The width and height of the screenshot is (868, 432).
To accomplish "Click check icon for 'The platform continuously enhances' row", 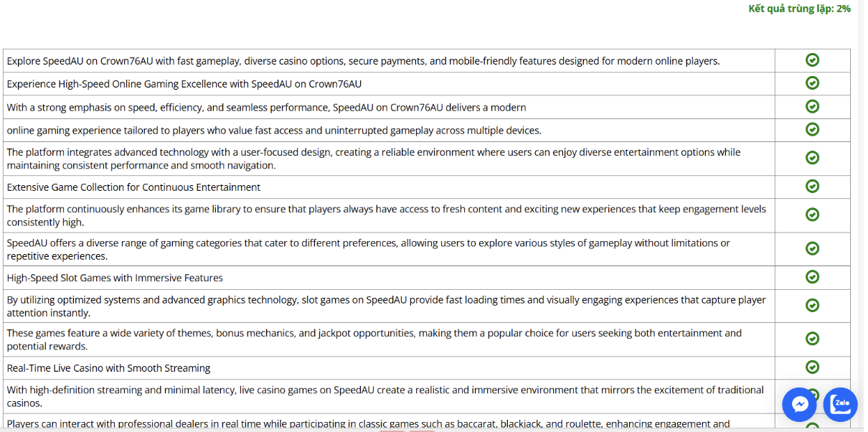I will click(x=812, y=215).
